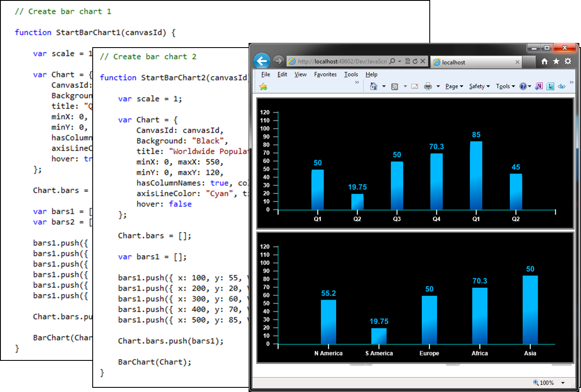581x392 pixels.
Task: Expand the Help icon dropdown arrow
Action: [x=530, y=87]
